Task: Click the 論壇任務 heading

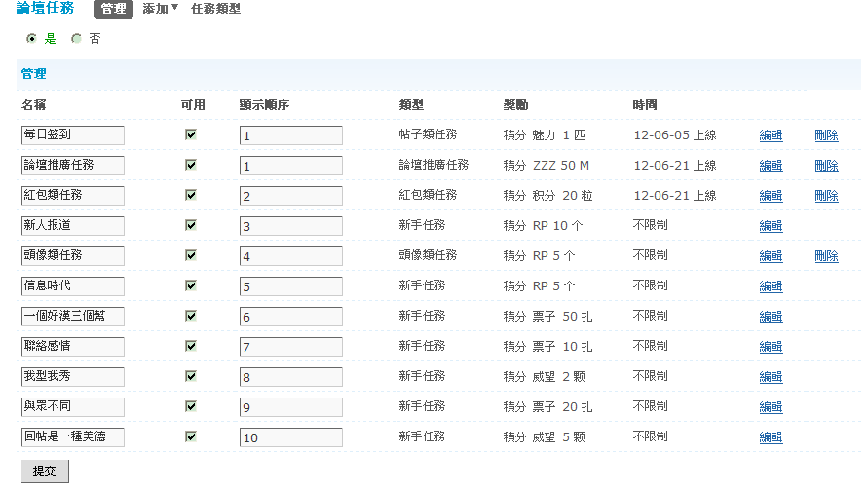Action: 46,8
